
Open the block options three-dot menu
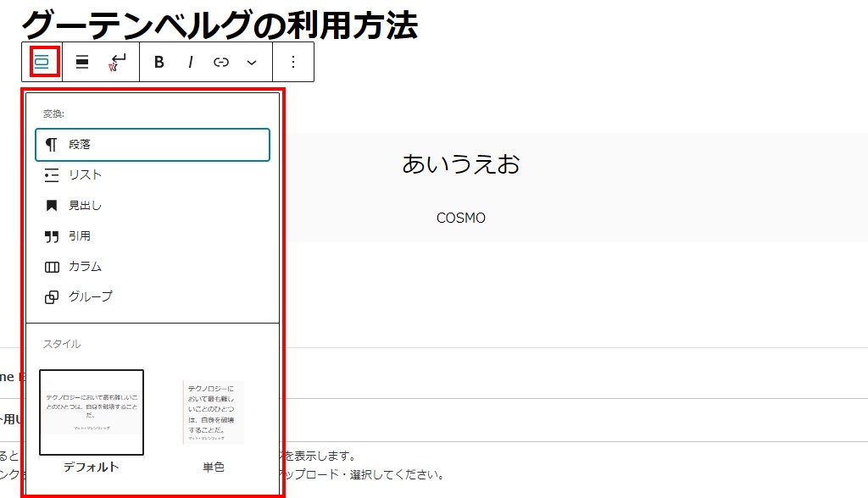(293, 62)
